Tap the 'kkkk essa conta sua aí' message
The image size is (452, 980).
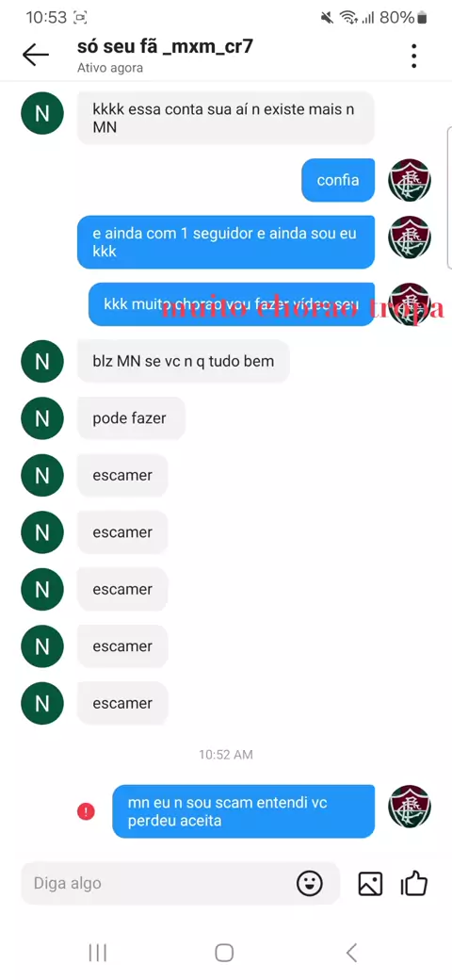point(225,118)
